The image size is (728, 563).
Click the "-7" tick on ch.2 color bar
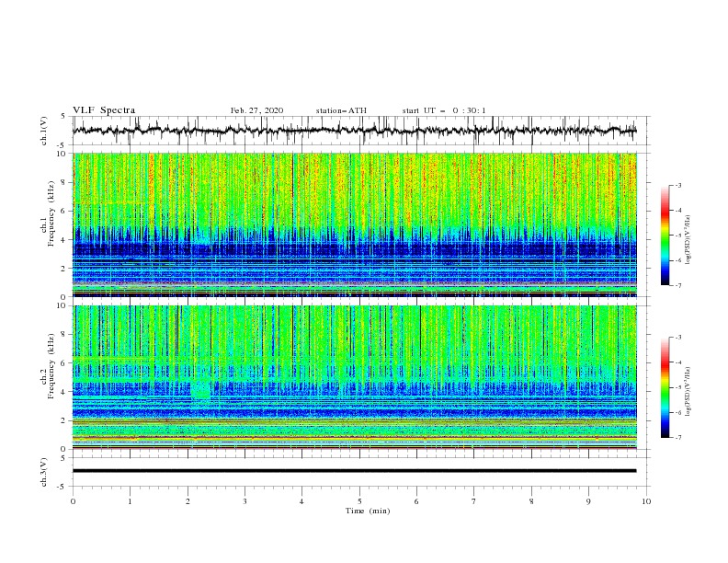pos(678,438)
